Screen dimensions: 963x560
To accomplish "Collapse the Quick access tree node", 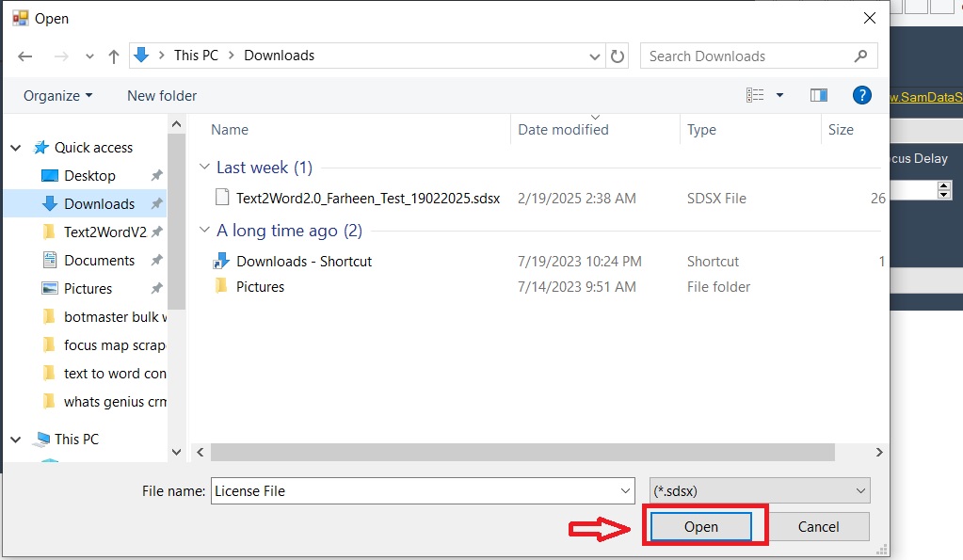I will (x=16, y=148).
